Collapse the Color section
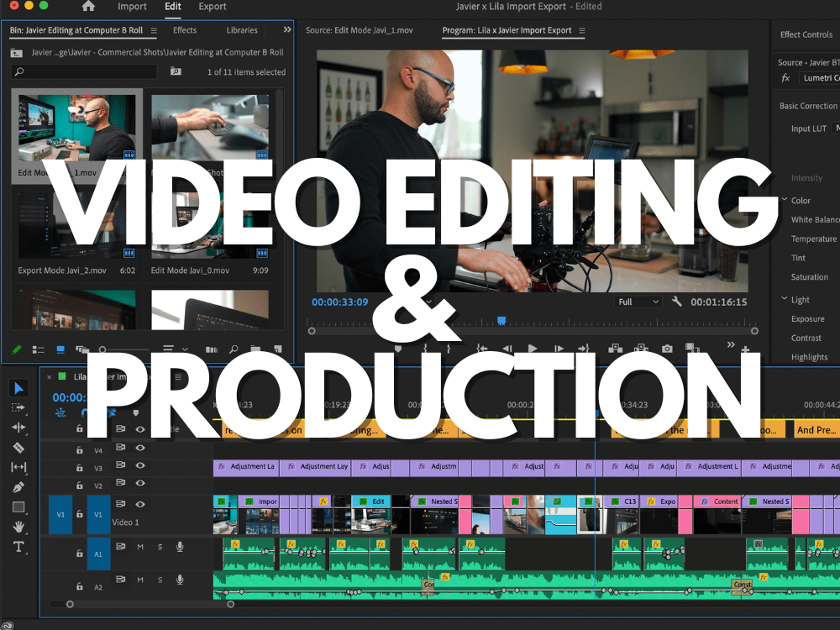Viewport: 840px width, 630px height. click(x=785, y=199)
